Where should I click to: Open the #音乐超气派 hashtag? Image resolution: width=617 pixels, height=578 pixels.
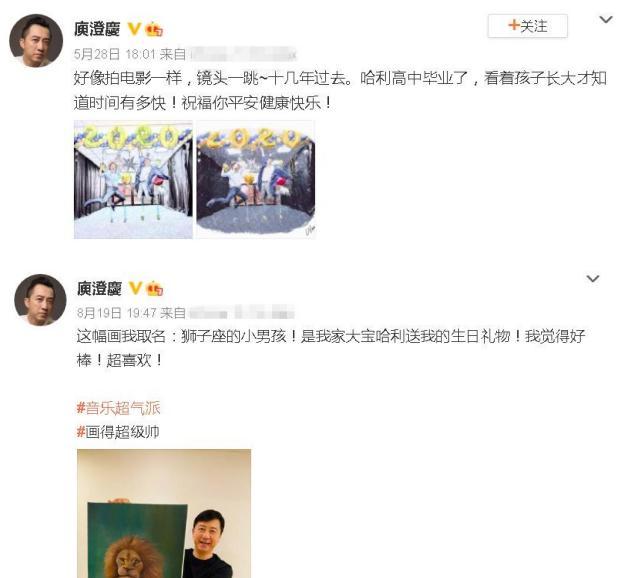pos(118,408)
